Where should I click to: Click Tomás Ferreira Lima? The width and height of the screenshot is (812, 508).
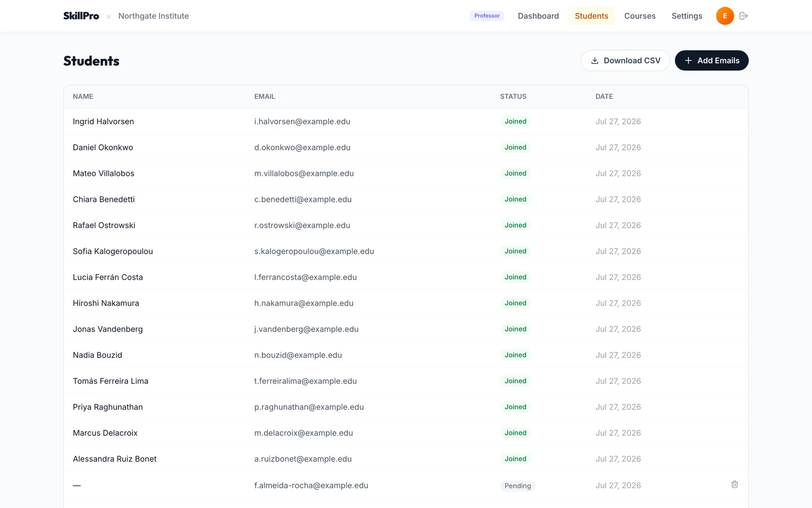(111, 381)
